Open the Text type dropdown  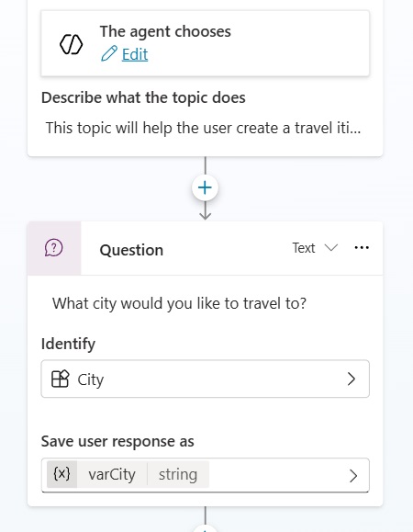(x=315, y=248)
